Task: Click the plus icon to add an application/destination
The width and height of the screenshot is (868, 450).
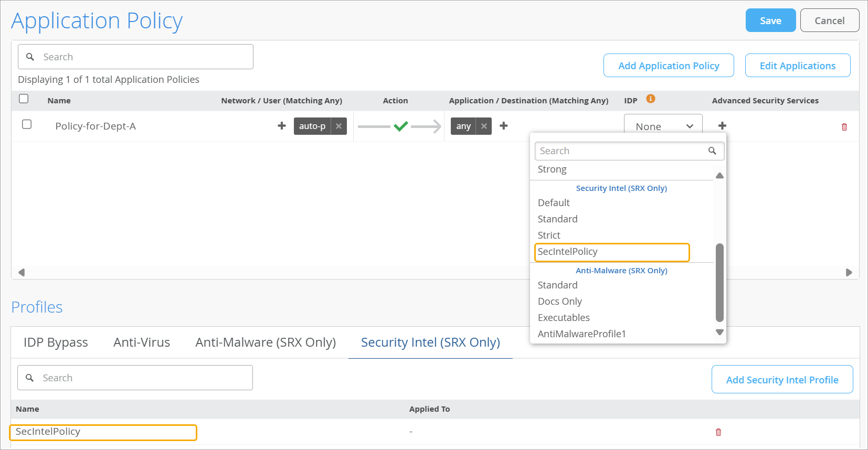Action: click(504, 126)
